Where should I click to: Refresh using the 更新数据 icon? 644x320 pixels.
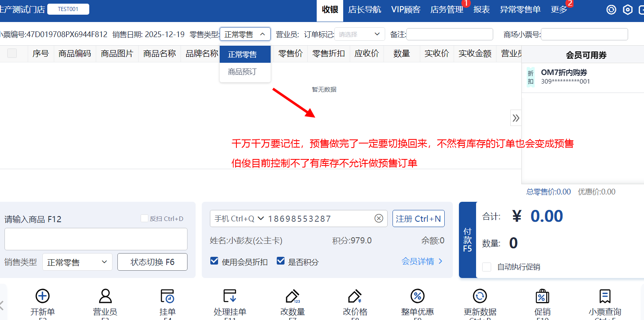coord(480,296)
